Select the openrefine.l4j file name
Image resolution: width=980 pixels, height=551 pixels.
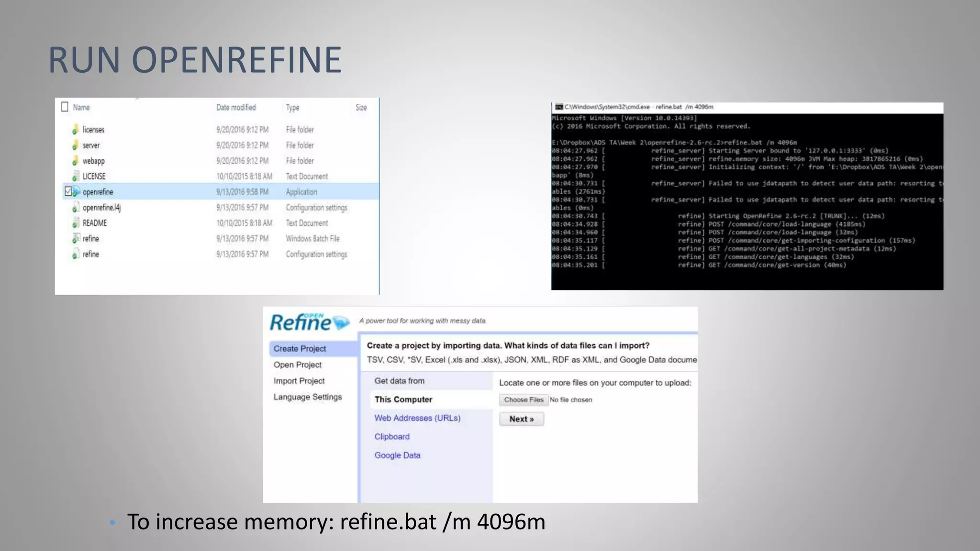pyautogui.click(x=101, y=208)
